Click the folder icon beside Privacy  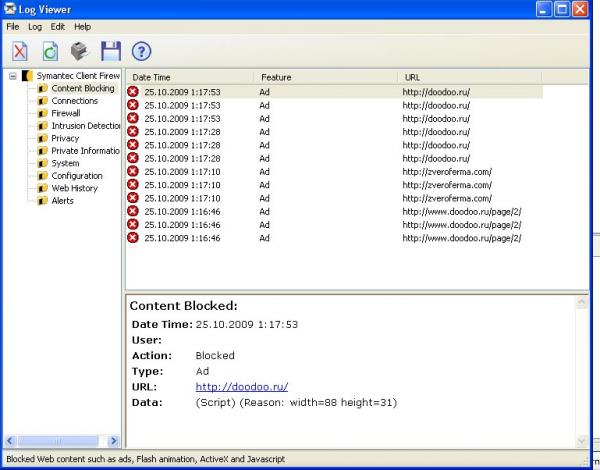click(42, 139)
